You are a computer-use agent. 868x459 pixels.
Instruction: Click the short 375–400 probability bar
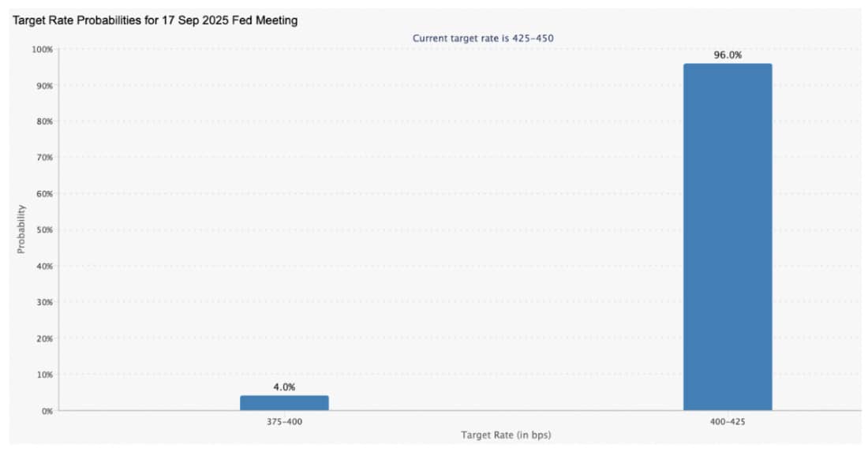tap(284, 402)
